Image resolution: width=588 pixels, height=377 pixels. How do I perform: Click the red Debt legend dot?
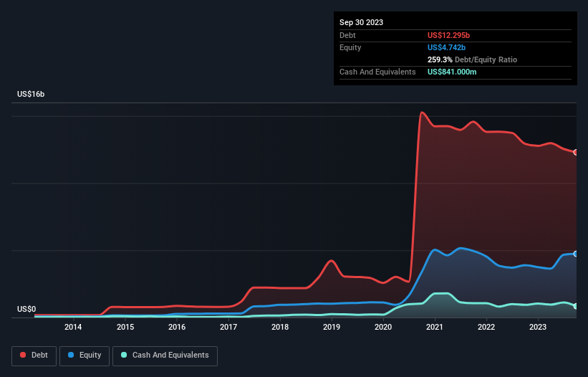[23, 355]
